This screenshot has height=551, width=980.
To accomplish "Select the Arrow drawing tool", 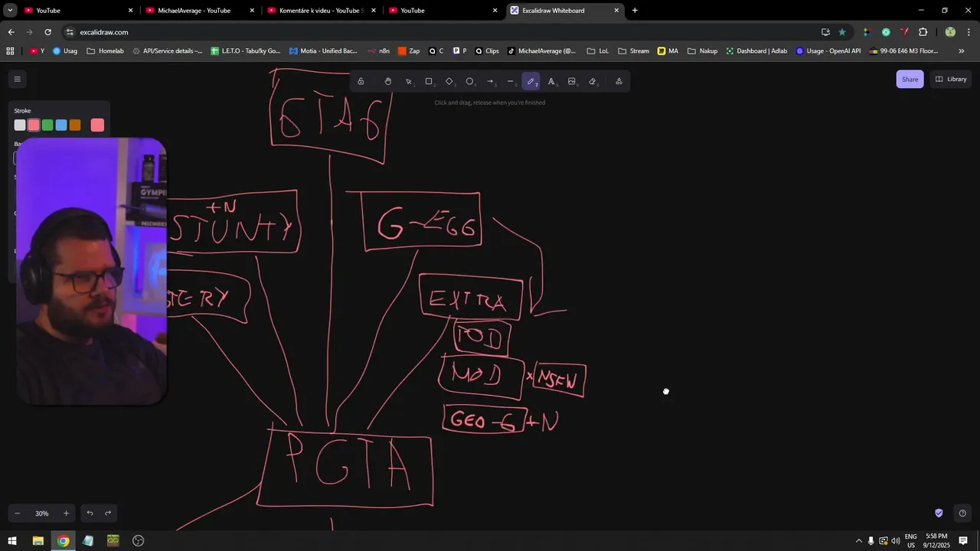I will pos(490,81).
